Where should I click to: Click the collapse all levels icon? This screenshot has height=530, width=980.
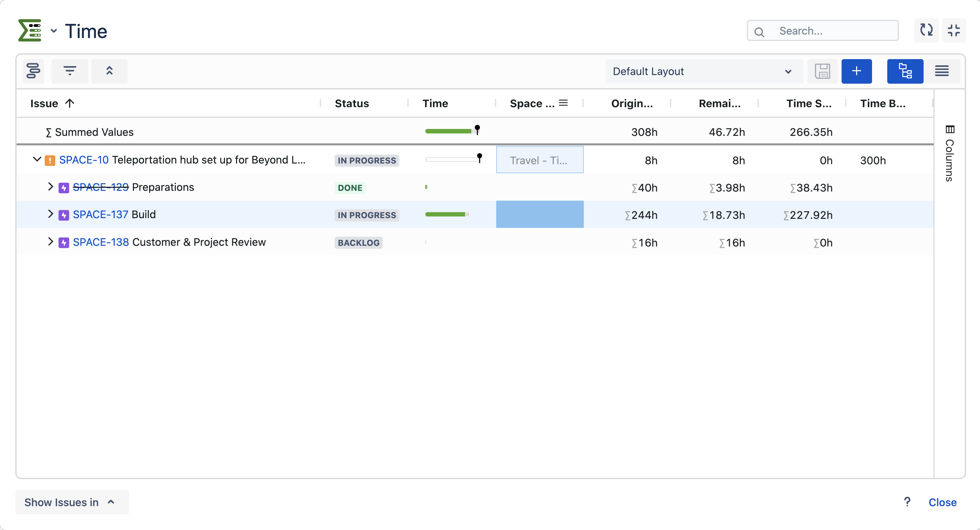[109, 71]
